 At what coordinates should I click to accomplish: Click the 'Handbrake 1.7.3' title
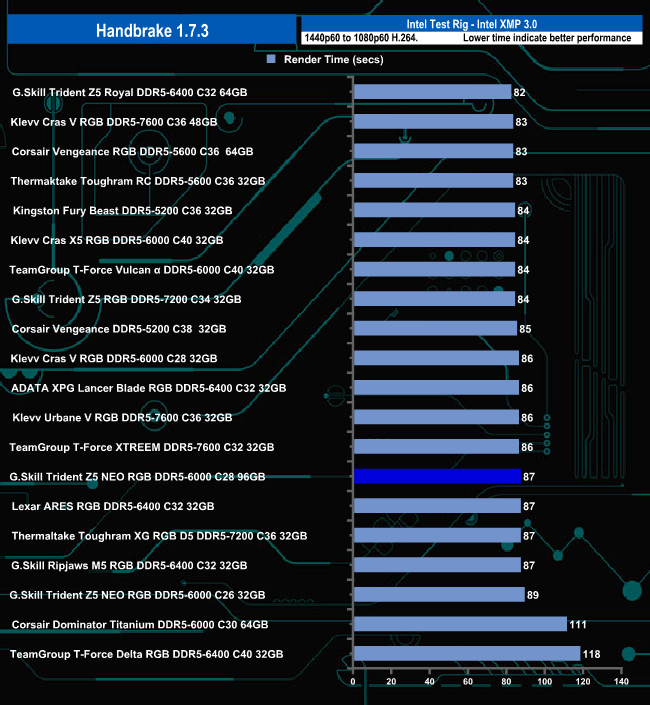click(x=152, y=31)
